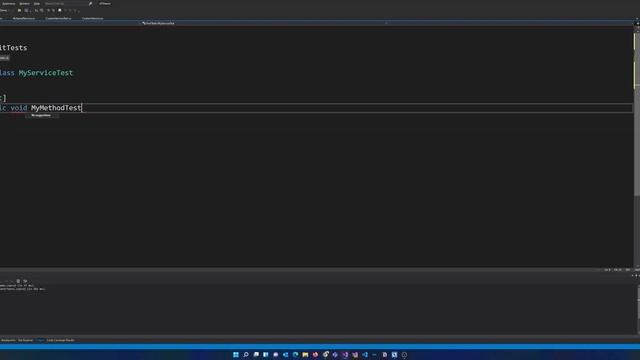Switch to the Output tab
This screenshot has height=360, width=640.
click(x=40, y=340)
